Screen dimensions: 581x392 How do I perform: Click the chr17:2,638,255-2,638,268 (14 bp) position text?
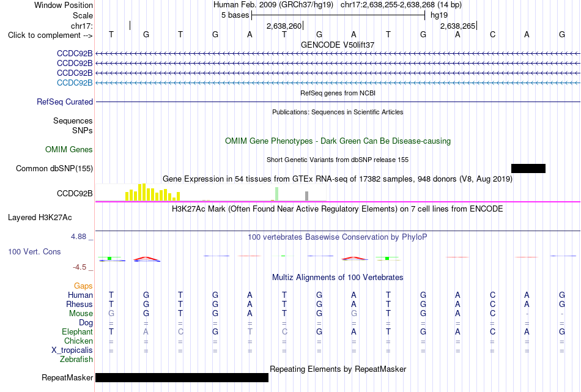[401, 5]
